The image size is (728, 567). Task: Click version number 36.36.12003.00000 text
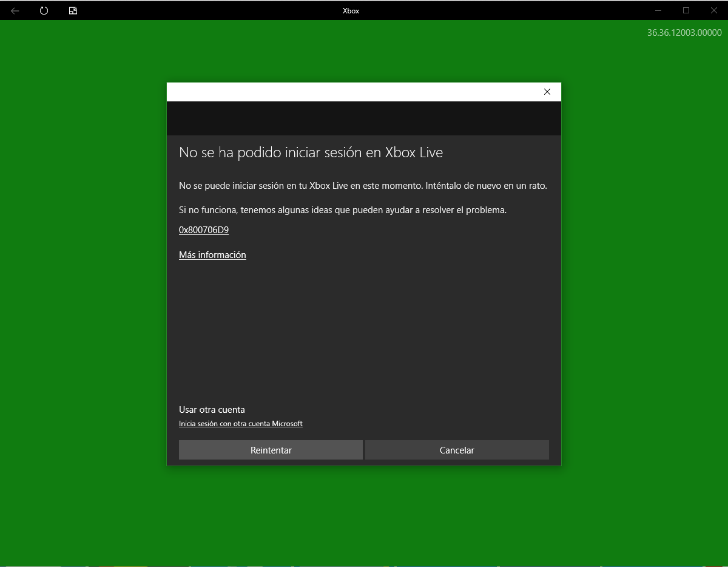(x=684, y=33)
